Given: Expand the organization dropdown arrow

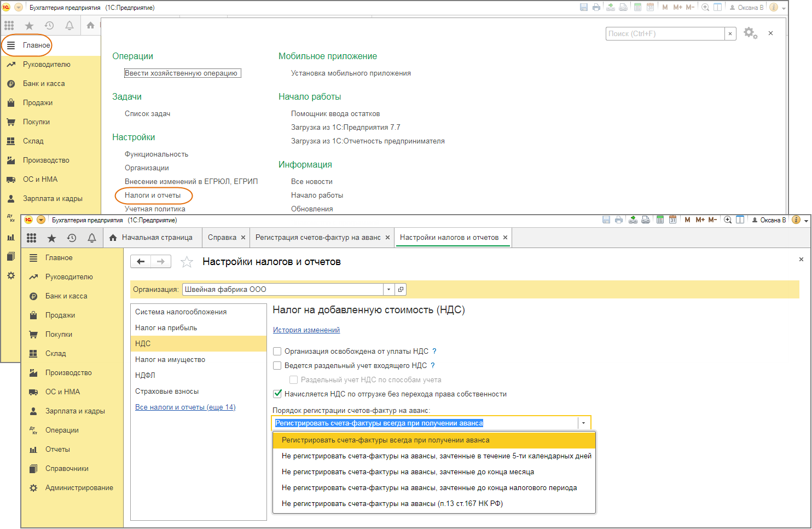Looking at the screenshot, I should (388, 289).
